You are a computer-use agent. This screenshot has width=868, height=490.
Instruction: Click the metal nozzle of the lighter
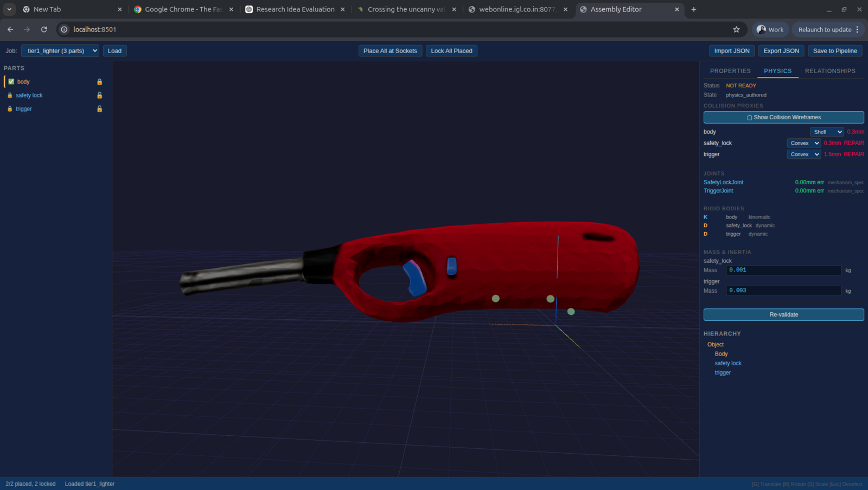[x=241, y=275]
